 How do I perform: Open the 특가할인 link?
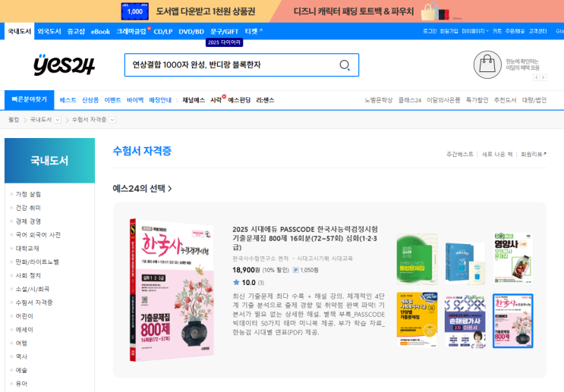477,100
